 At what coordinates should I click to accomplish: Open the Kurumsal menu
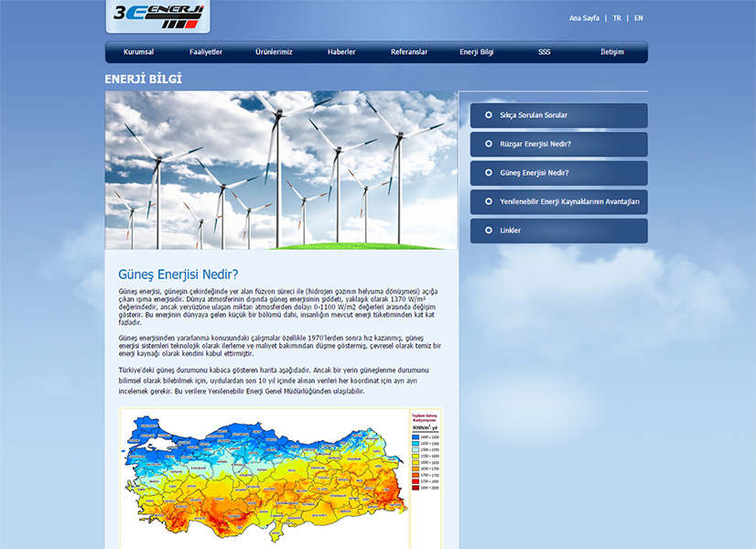click(x=139, y=52)
